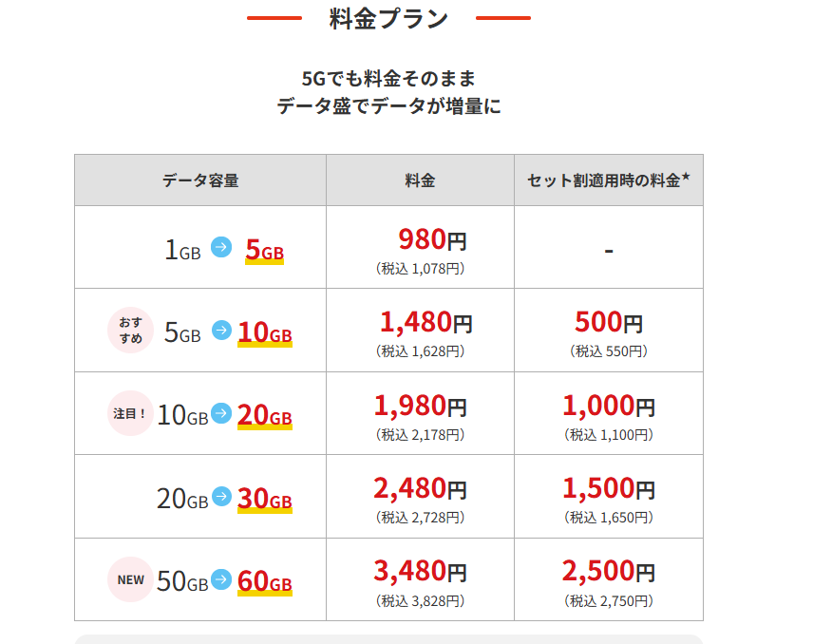
Task: Click the arrow icon between 10GB and 20GB
Action: 221,414
